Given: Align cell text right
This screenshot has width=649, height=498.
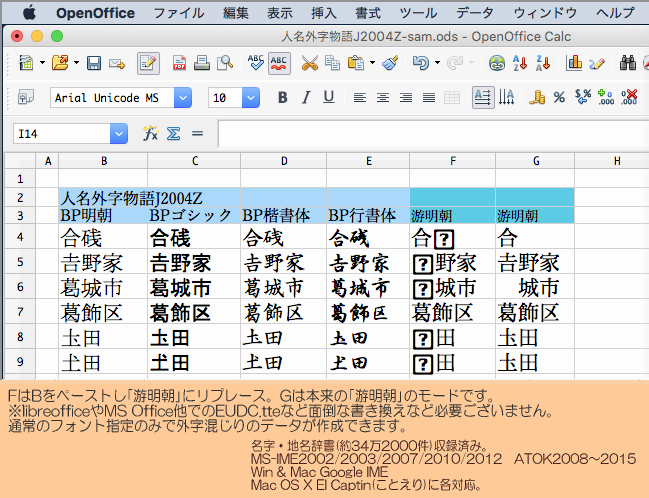Looking at the screenshot, I should (406, 98).
